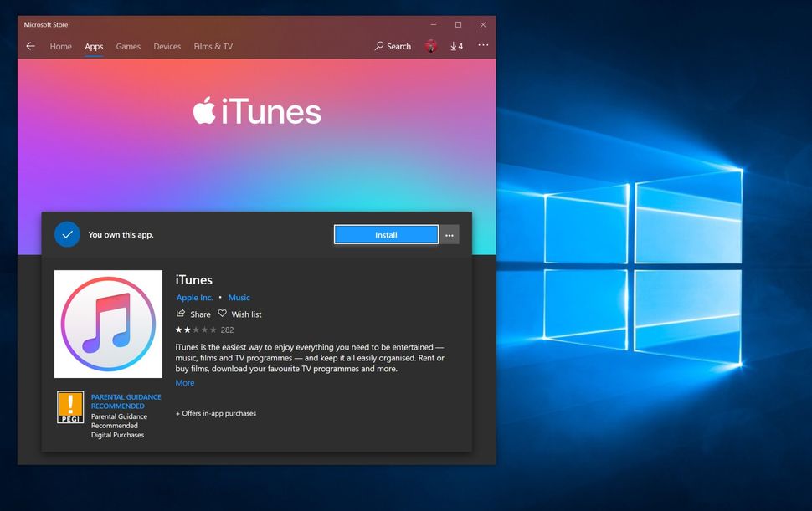Open the Films & TV section
Viewport: 812px width, 511px height.
coord(213,46)
